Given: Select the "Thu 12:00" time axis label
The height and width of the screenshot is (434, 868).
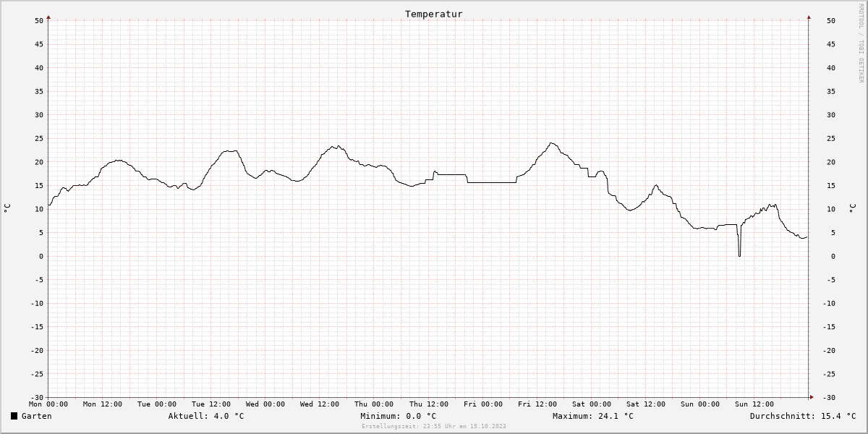Looking at the screenshot, I should point(428,404).
